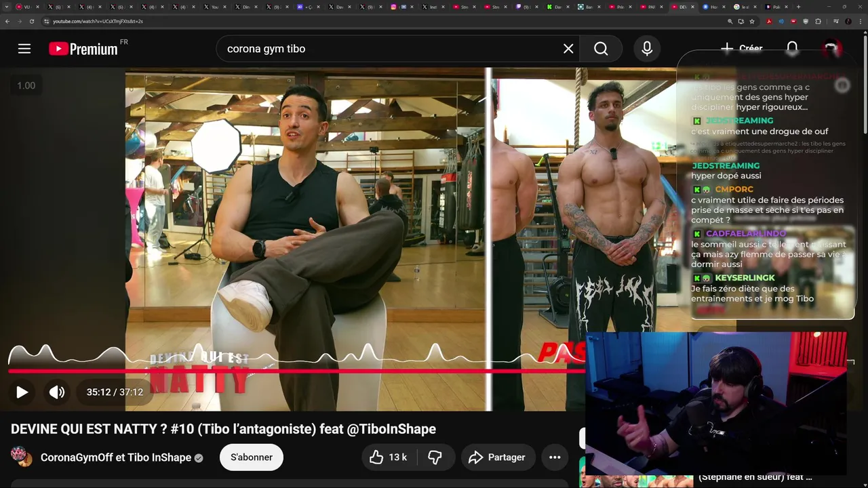Screen dimensions: 868x488
Task: Dislike the video with thumbs down
Action: (435, 457)
